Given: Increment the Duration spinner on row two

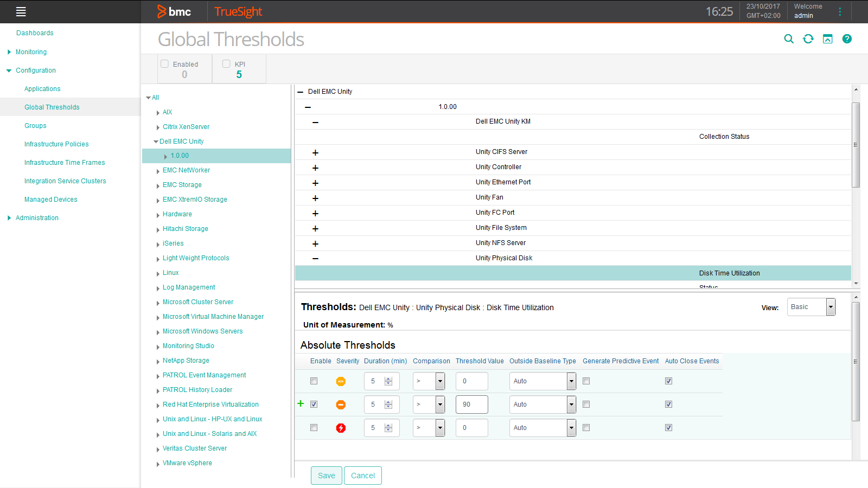Looking at the screenshot, I should (389, 402).
